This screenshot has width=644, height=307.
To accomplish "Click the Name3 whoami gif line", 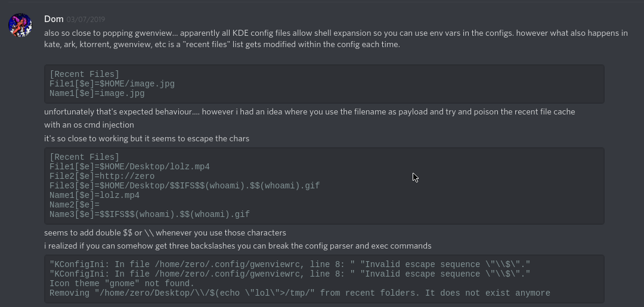I will [150, 215].
